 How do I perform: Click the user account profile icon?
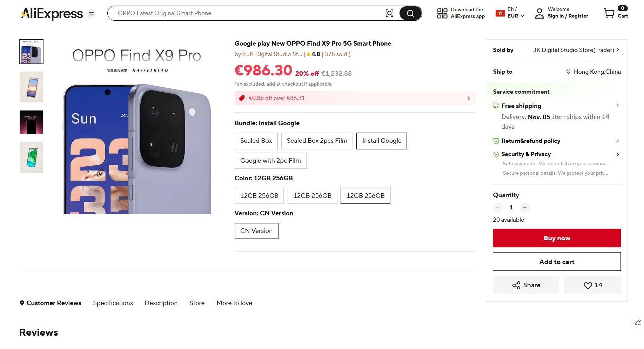[539, 13]
